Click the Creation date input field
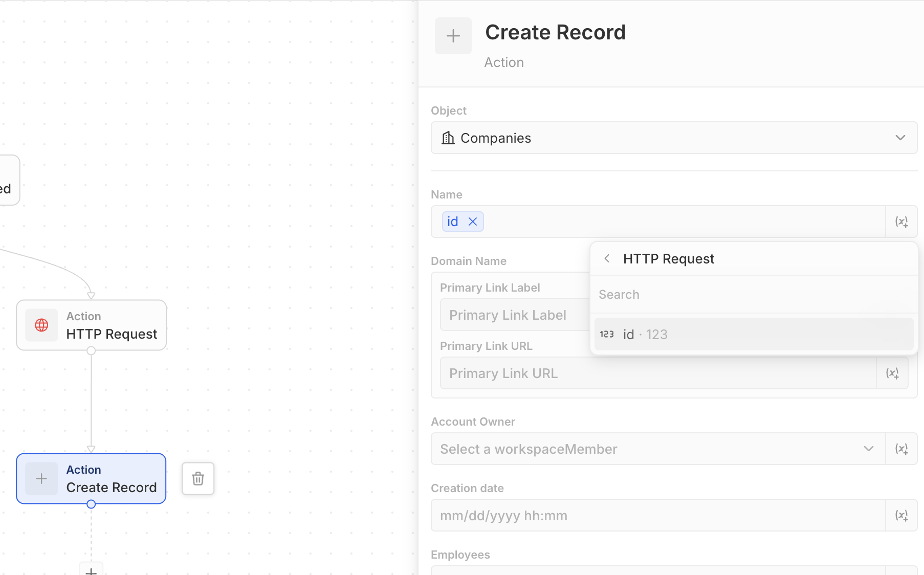The width and height of the screenshot is (924, 575). point(657,516)
